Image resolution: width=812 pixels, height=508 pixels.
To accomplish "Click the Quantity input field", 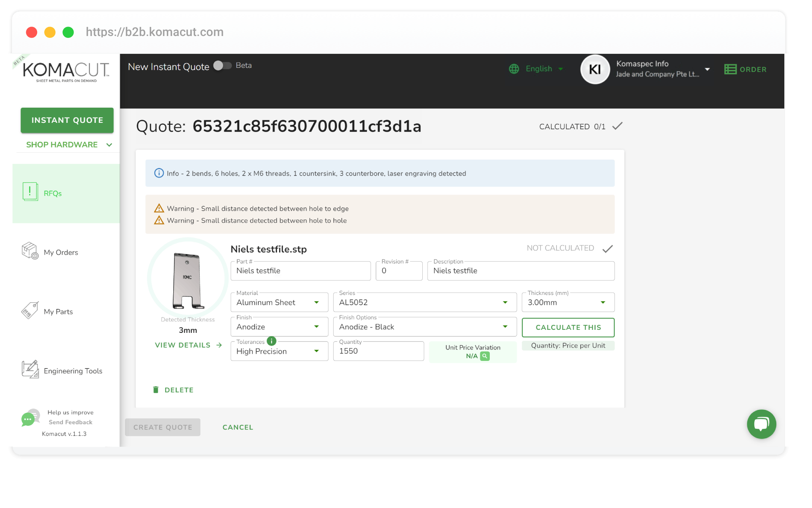I will click(378, 351).
